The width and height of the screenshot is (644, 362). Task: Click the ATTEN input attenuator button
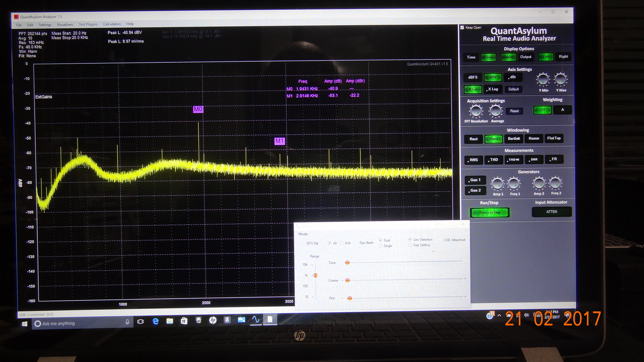551,212
